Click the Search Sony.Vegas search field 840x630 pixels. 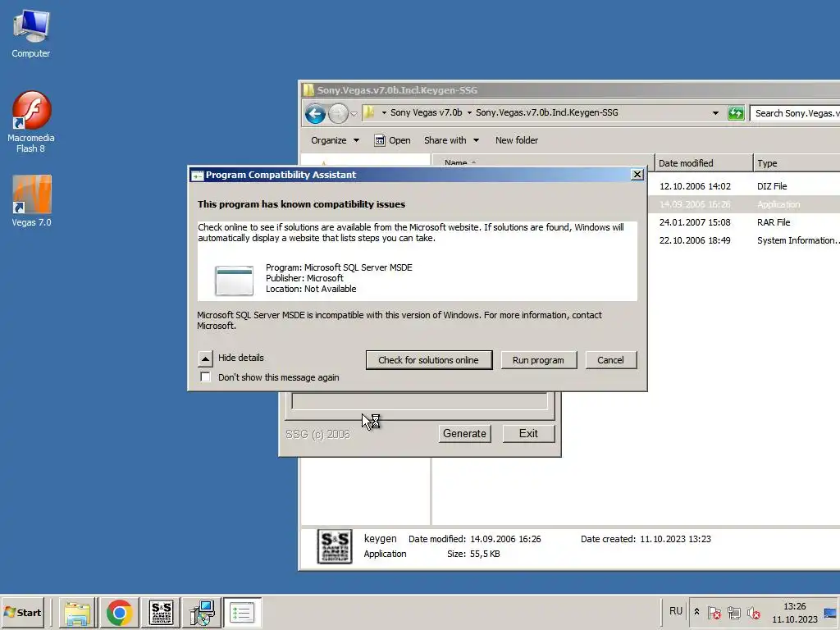pyautogui.click(x=795, y=113)
